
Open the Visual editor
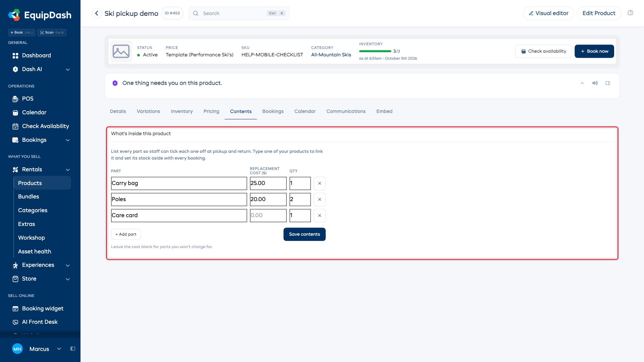[x=548, y=13]
